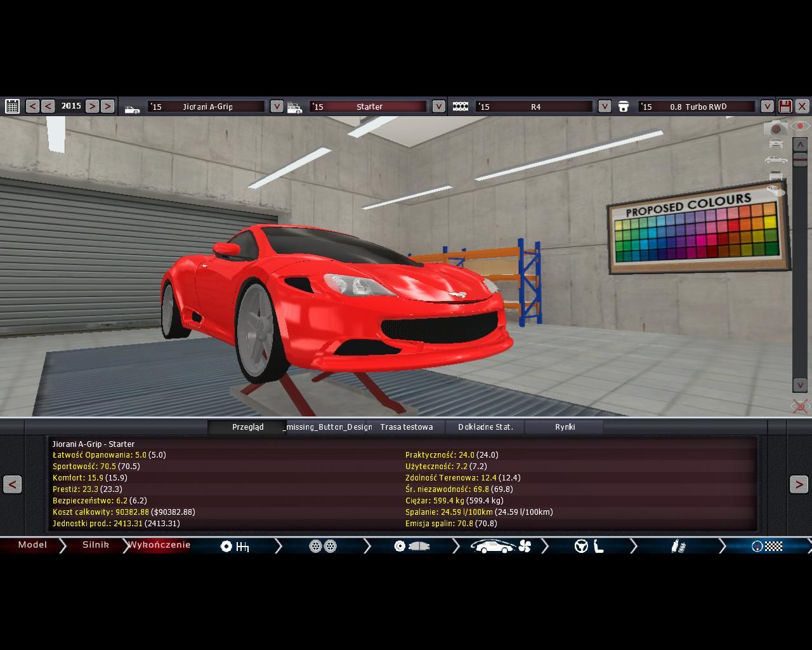Click the Komfort: 15.9 stat

(x=90, y=478)
